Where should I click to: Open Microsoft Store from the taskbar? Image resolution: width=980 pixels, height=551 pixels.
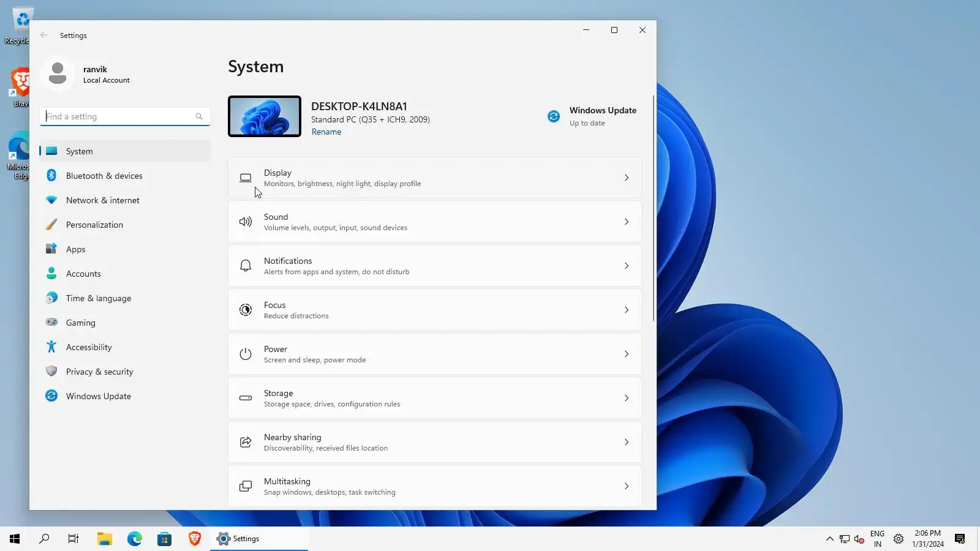[165, 539]
